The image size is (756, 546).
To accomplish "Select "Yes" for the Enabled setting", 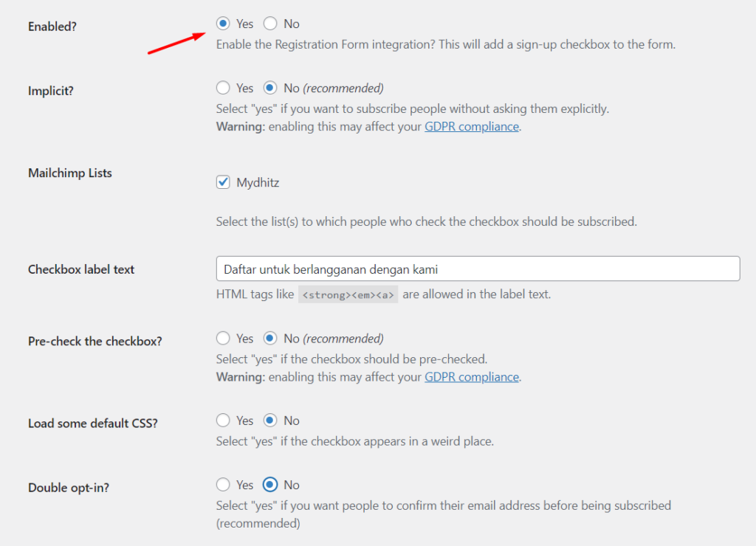I will point(224,24).
